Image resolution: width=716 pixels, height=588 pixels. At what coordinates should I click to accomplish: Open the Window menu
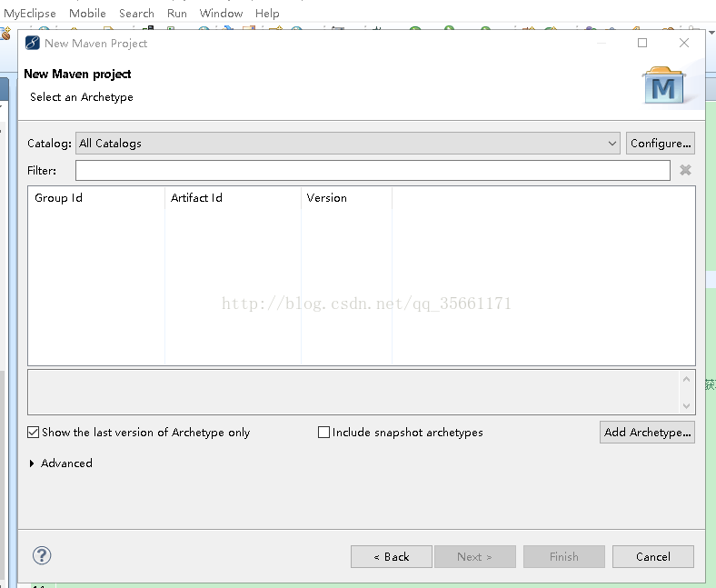pyautogui.click(x=221, y=14)
